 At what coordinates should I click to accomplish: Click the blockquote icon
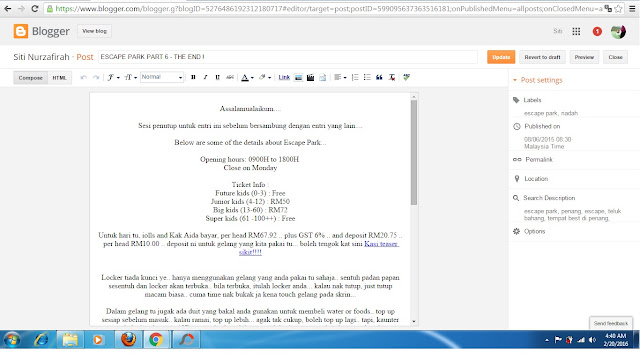[379, 78]
